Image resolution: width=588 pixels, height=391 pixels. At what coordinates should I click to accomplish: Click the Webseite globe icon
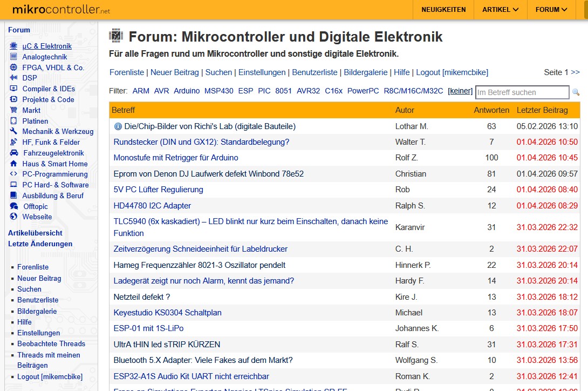pos(13,217)
